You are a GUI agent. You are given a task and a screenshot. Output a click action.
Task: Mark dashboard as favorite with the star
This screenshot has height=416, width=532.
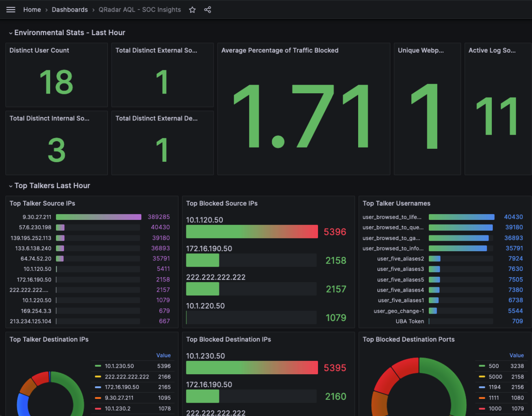pos(192,10)
